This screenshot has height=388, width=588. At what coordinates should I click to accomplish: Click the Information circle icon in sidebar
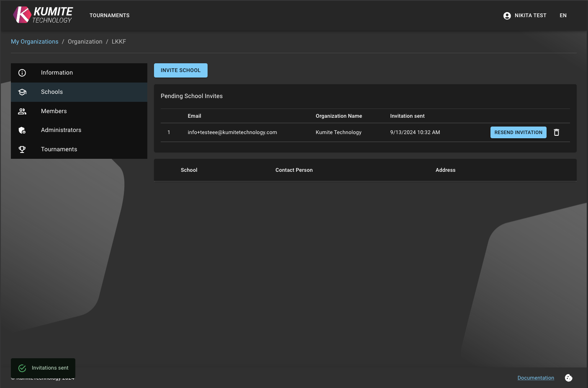(22, 73)
